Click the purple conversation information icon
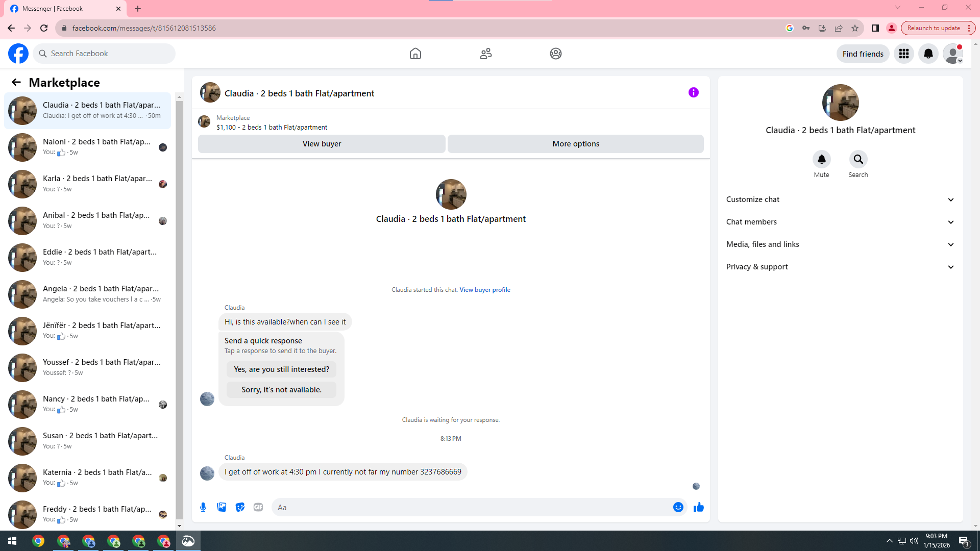Screen dimensions: 980x551 click(693, 92)
